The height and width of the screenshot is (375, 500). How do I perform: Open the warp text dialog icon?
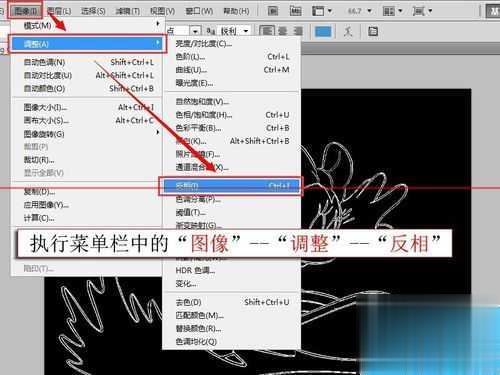[x=348, y=31]
